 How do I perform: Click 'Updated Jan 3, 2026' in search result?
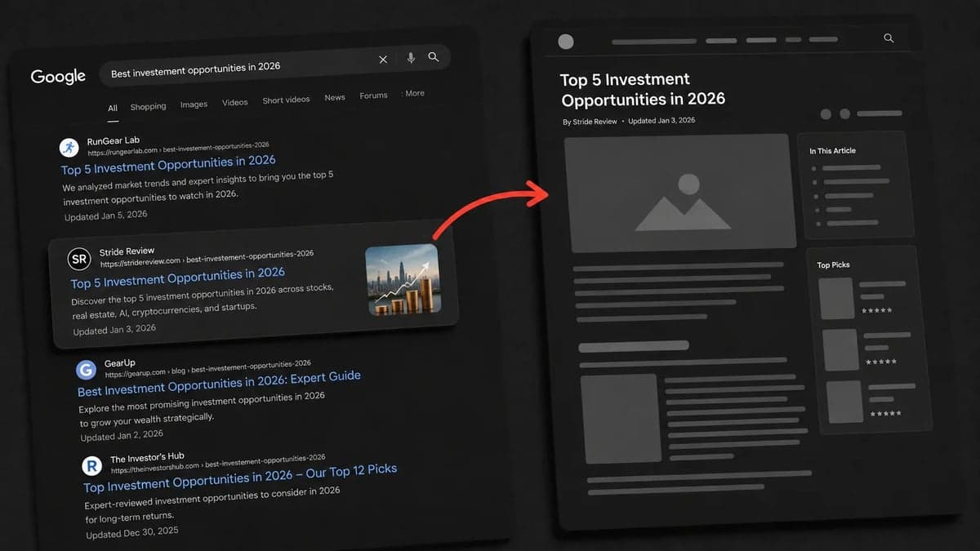coord(114,330)
